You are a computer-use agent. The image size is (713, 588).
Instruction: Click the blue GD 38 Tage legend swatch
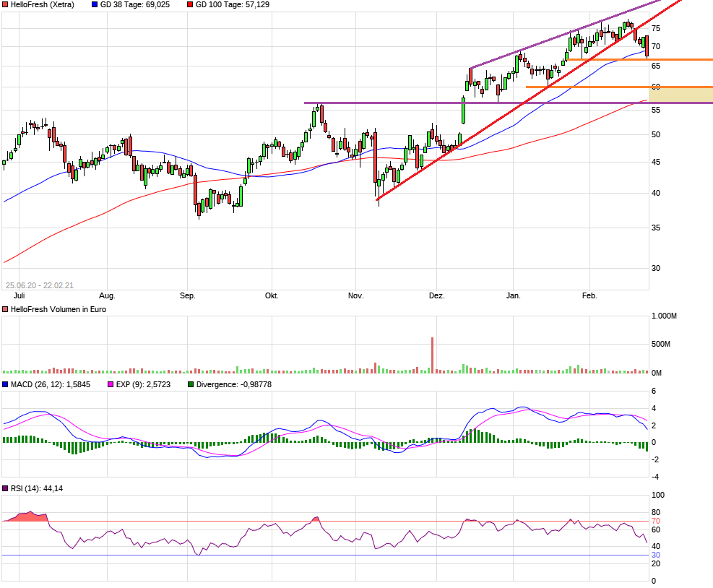click(x=95, y=4)
